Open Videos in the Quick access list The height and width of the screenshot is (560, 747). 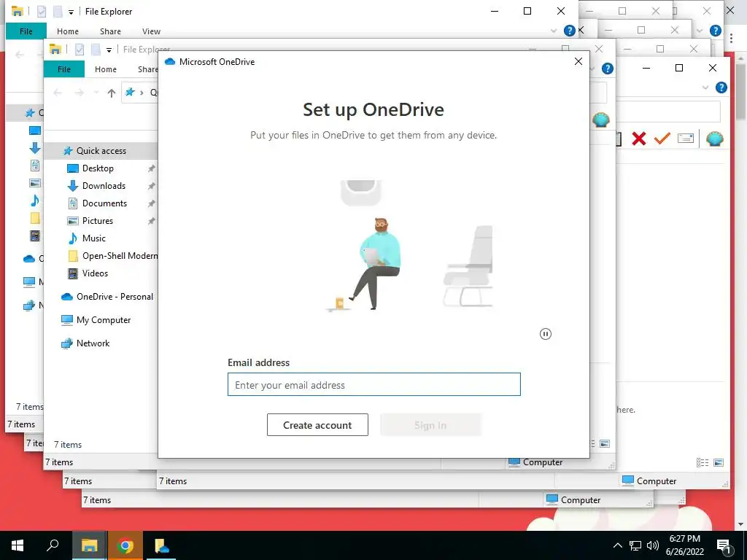[x=95, y=273]
